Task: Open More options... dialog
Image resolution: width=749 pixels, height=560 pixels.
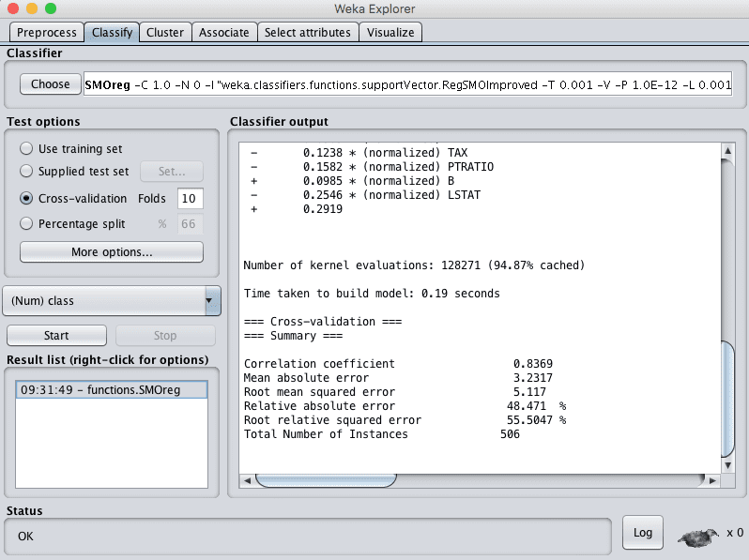Action: 112,251
